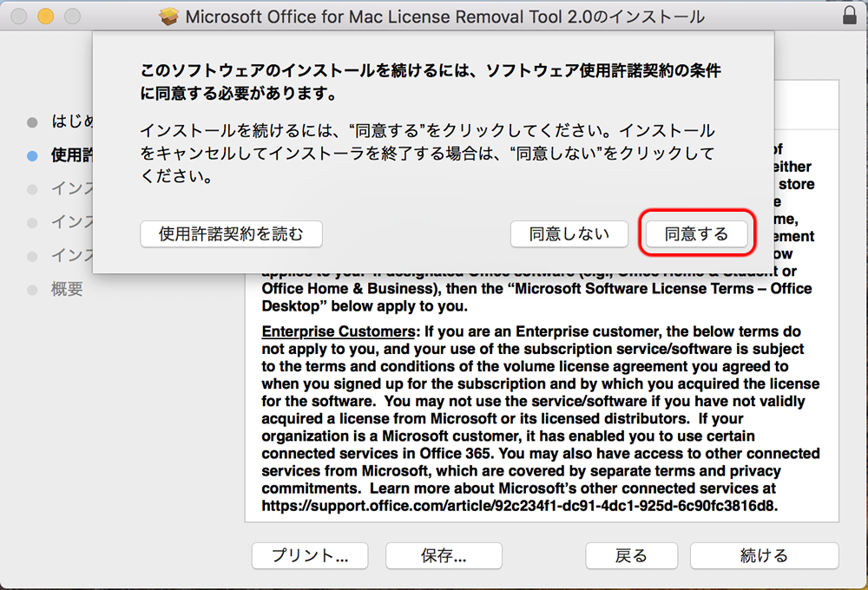Click the bold dialog heading このソフトウェアのインストール
Screen dimensions: 868x590
(431, 82)
